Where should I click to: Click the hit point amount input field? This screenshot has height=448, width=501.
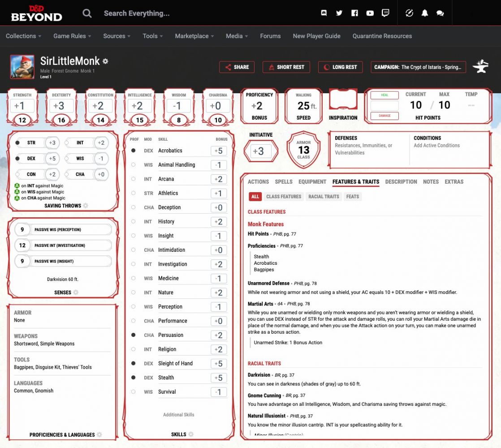384,105
